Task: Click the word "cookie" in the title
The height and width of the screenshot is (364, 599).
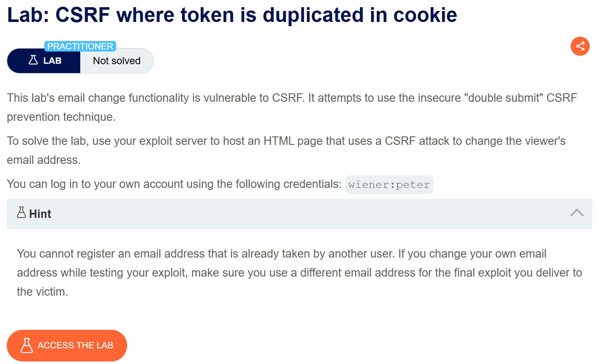Action: click(425, 15)
